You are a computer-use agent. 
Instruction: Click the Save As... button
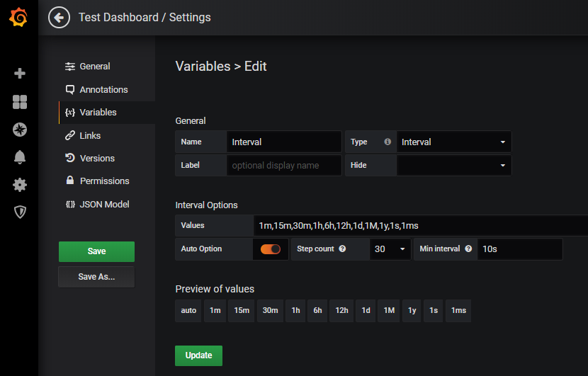96,277
